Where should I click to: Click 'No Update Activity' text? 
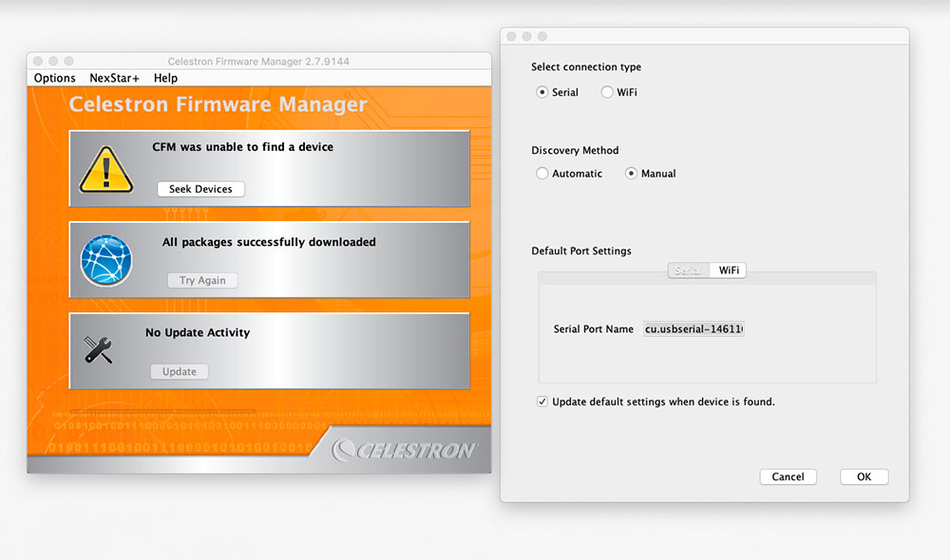pyautogui.click(x=198, y=332)
